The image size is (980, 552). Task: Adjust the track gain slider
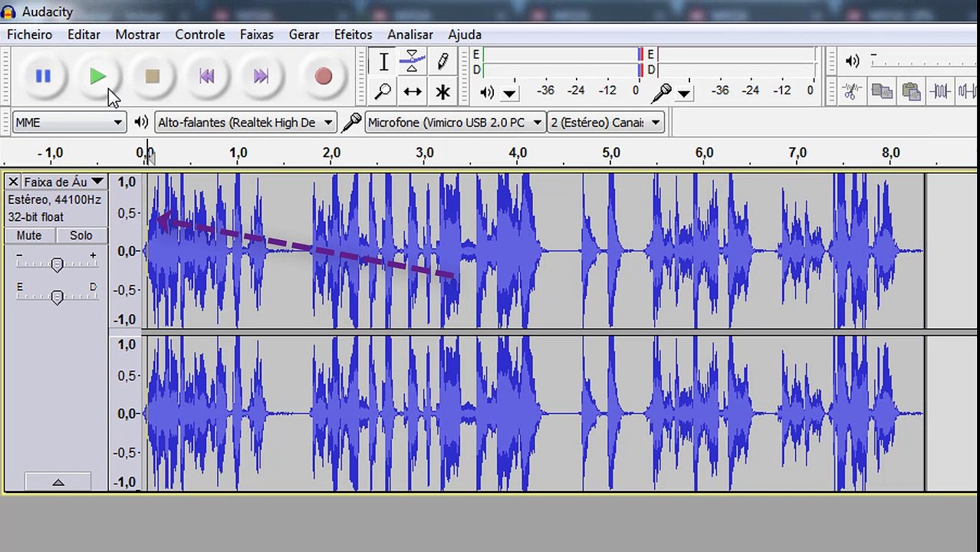pyautogui.click(x=57, y=264)
